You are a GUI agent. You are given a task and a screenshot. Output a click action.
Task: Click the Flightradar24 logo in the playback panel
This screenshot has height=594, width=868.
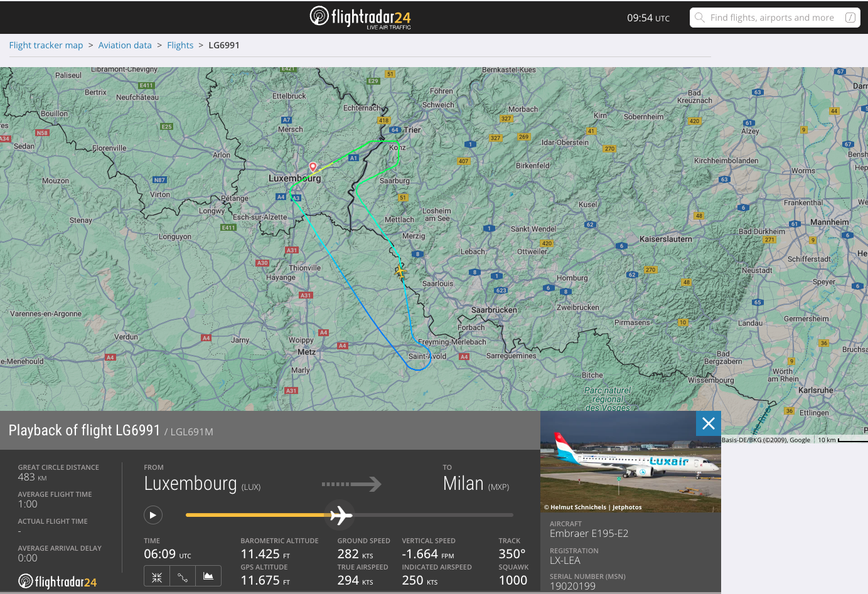(58, 581)
